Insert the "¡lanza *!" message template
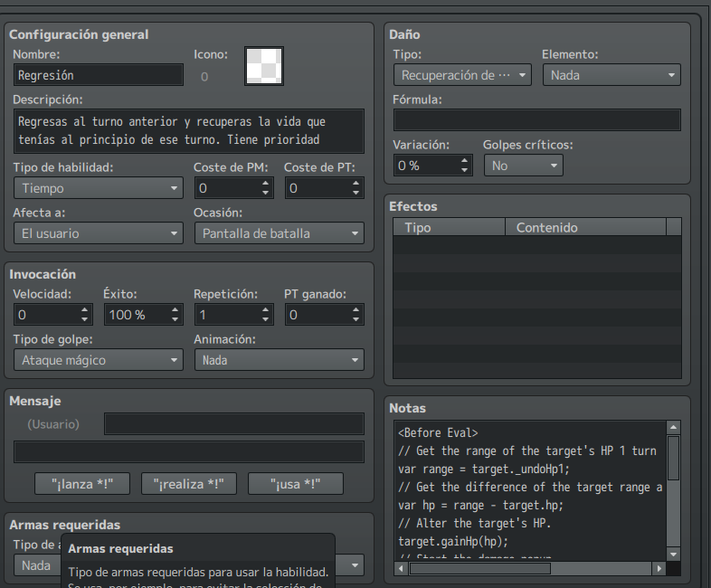The image size is (711, 588). pos(82,484)
